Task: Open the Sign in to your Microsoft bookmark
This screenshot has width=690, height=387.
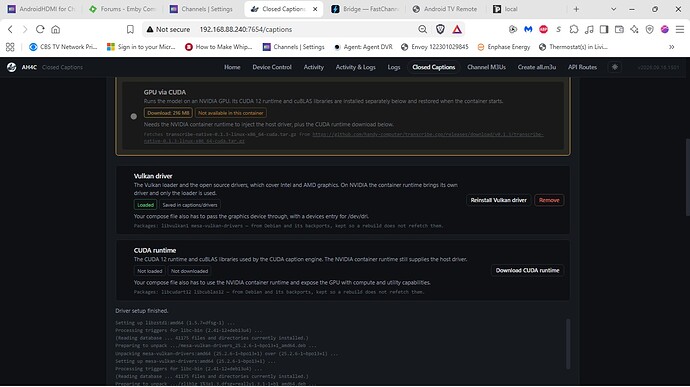Action: [141, 47]
